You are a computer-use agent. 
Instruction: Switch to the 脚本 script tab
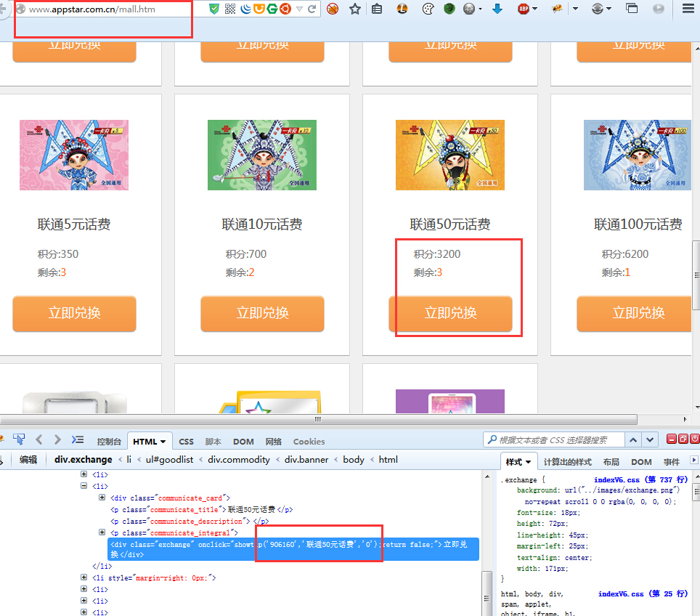point(213,442)
